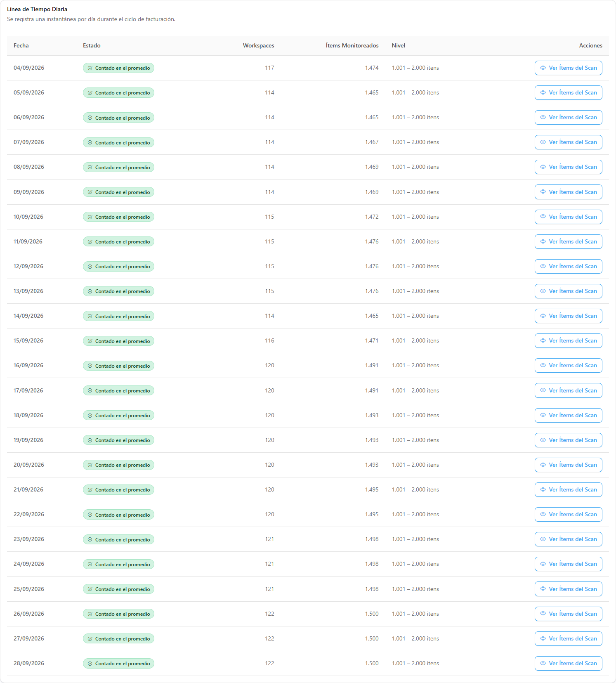Click items value 1.471 for 15/09/2026
The height and width of the screenshot is (683, 616).
(372, 340)
